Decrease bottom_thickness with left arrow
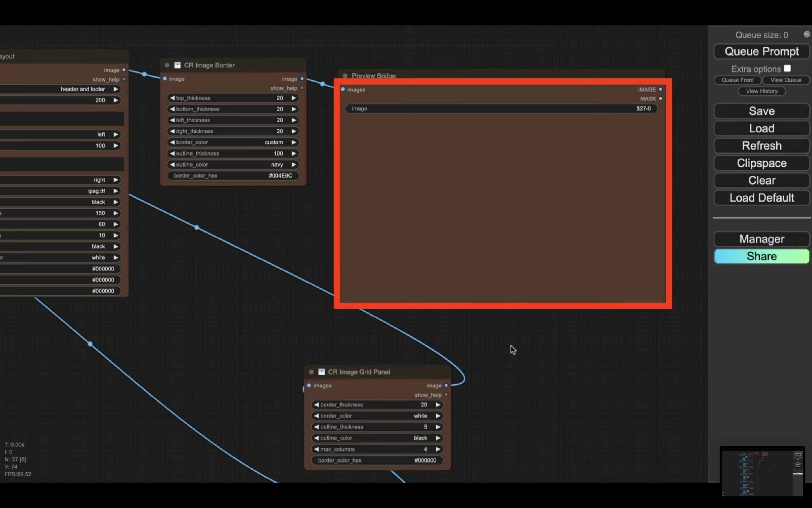Image resolution: width=812 pixels, height=508 pixels. 172,109
